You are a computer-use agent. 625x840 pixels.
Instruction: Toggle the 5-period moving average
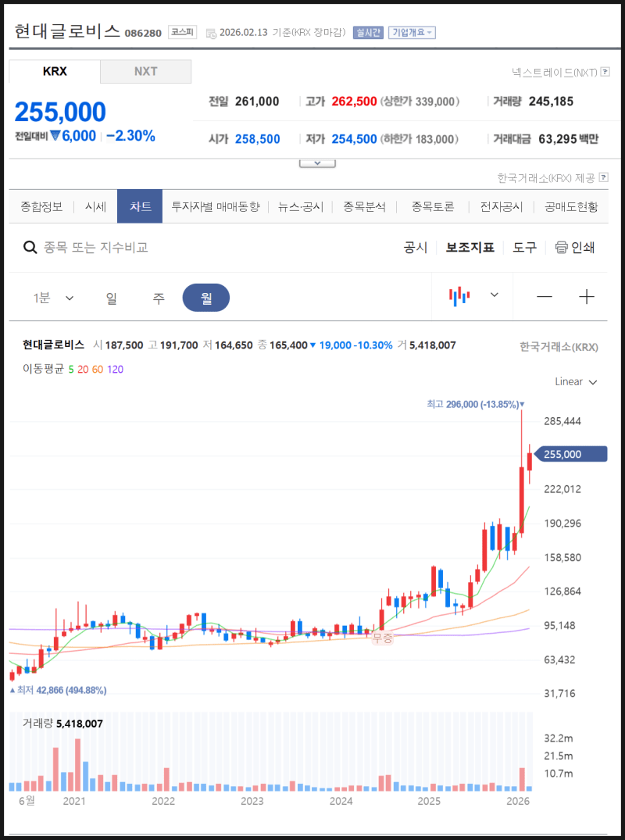point(71,369)
